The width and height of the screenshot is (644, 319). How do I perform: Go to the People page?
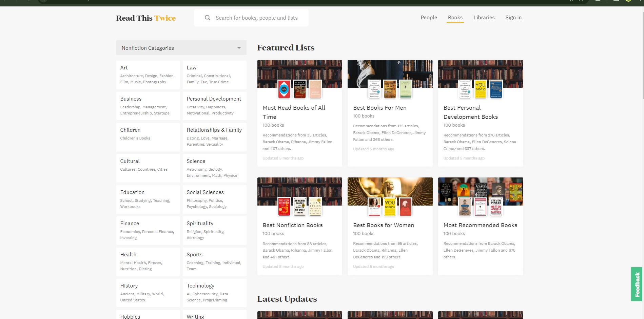tap(429, 18)
